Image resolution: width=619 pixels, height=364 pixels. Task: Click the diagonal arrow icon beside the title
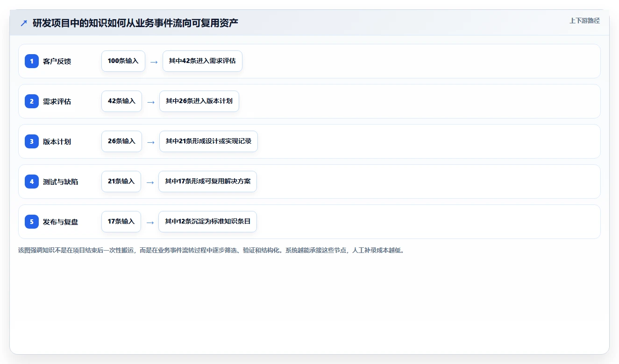[24, 23]
